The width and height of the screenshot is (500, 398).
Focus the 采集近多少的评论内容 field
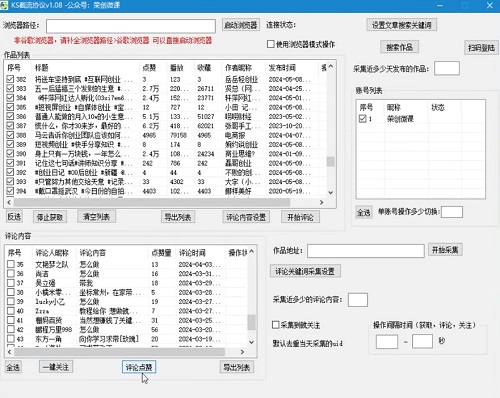point(358,300)
